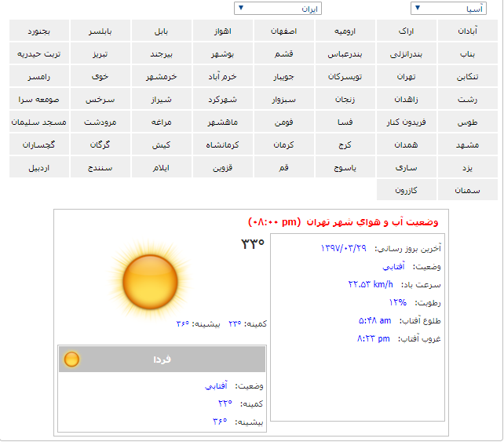The image size is (504, 442).
Task: Click the خوی city cell
Action: (100, 76)
